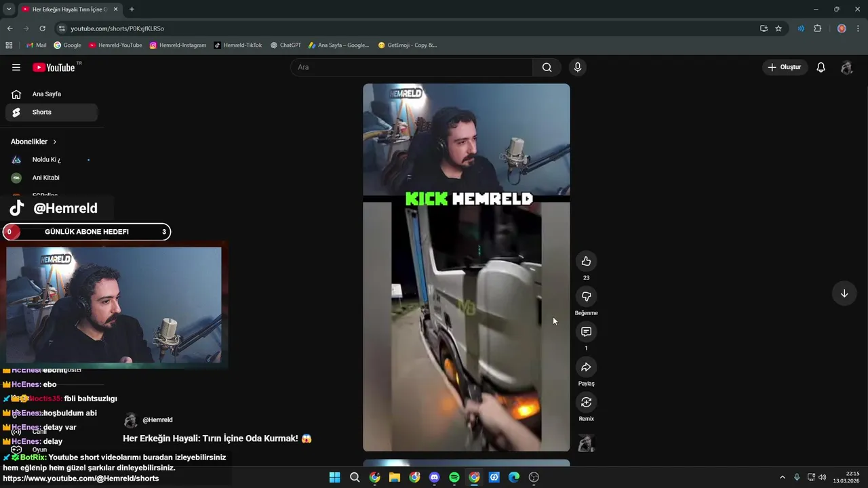This screenshot has width=868, height=488.
Task: Open the Extensions puzzle menu
Action: click(x=817, y=28)
